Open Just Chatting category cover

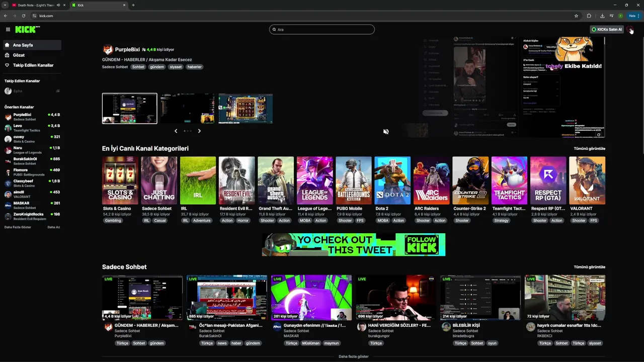[159, 180]
